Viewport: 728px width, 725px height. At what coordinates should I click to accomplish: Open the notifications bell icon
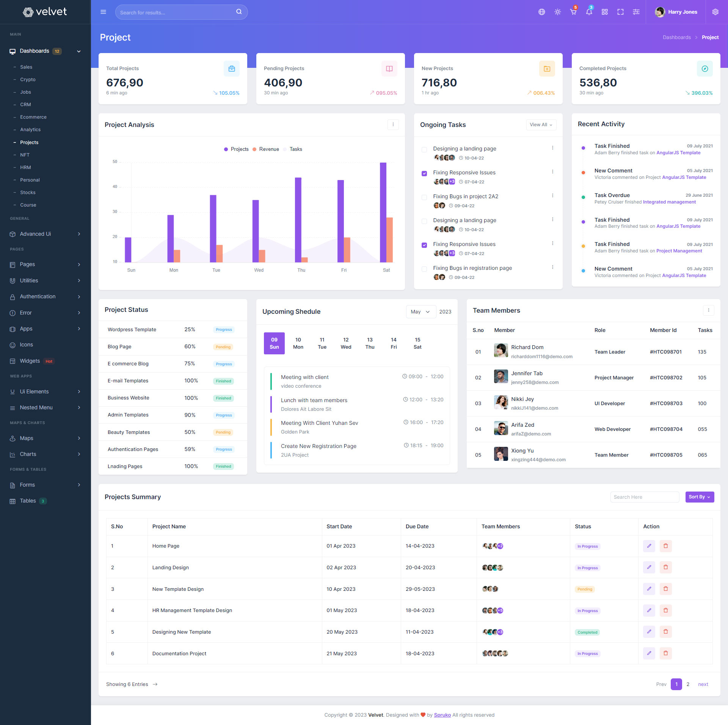(x=589, y=12)
